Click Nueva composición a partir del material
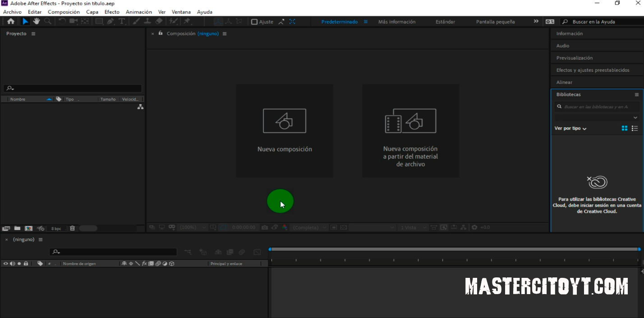The image size is (644, 318). [x=410, y=131]
